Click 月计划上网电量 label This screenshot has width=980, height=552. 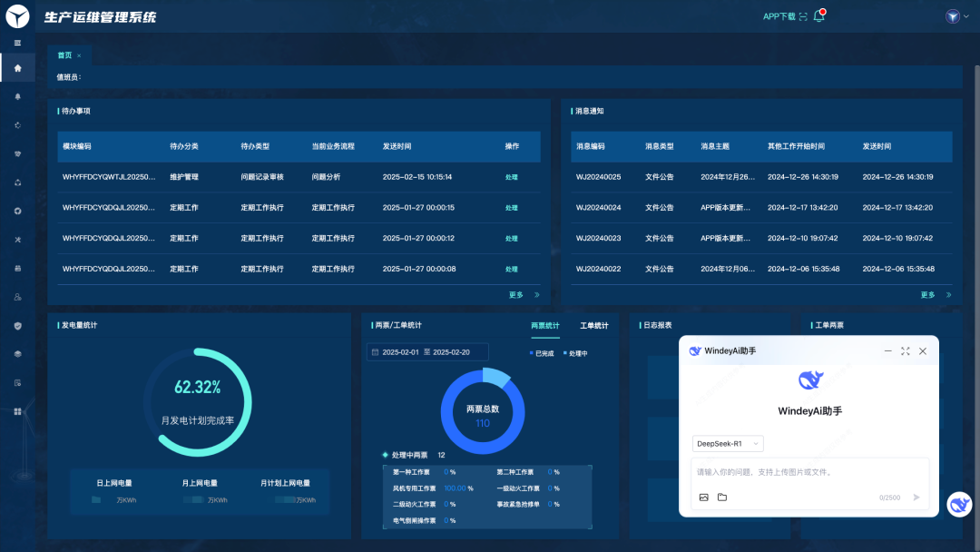pyautogui.click(x=285, y=483)
